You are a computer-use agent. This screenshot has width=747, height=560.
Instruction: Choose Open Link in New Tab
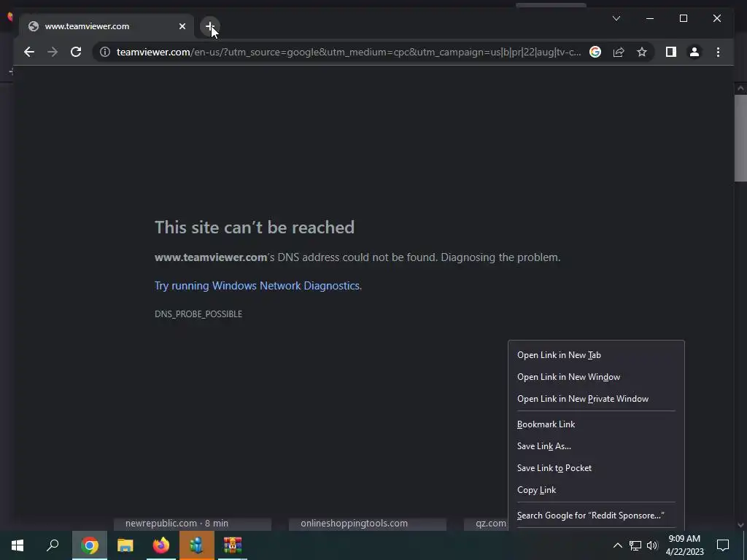pyautogui.click(x=596, y=355)
